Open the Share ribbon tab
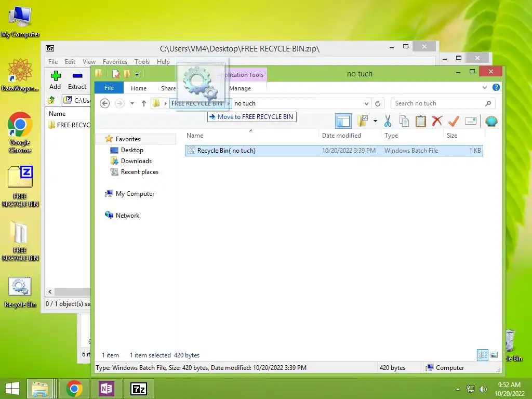Viewport: 532px width, 399px height. [168, 88]
